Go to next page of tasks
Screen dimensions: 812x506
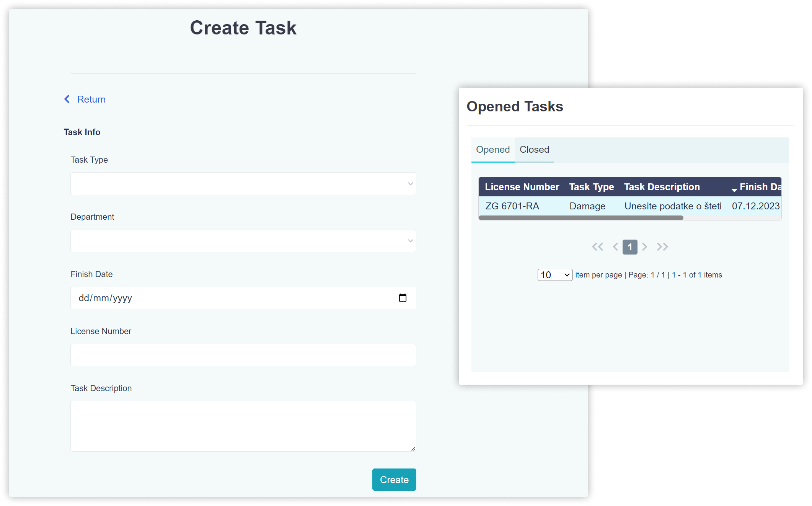point(645,247)
